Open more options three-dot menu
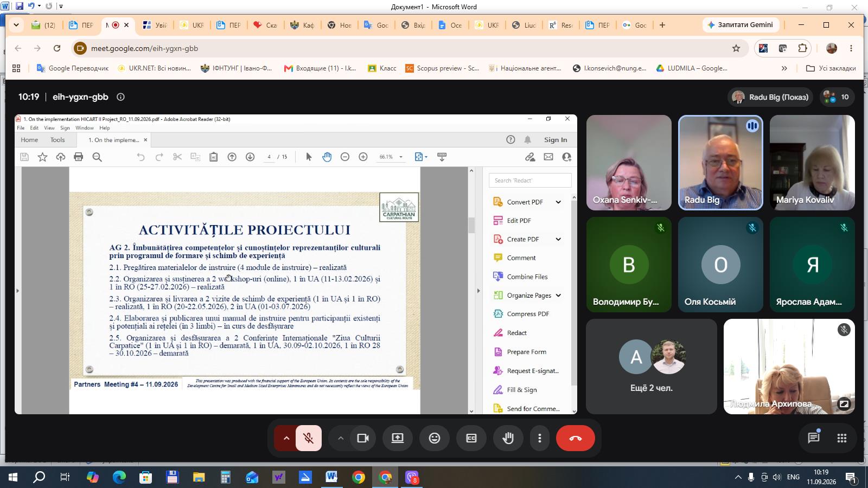The height and width of the screenshot is (488, 868). coord(539,438)
